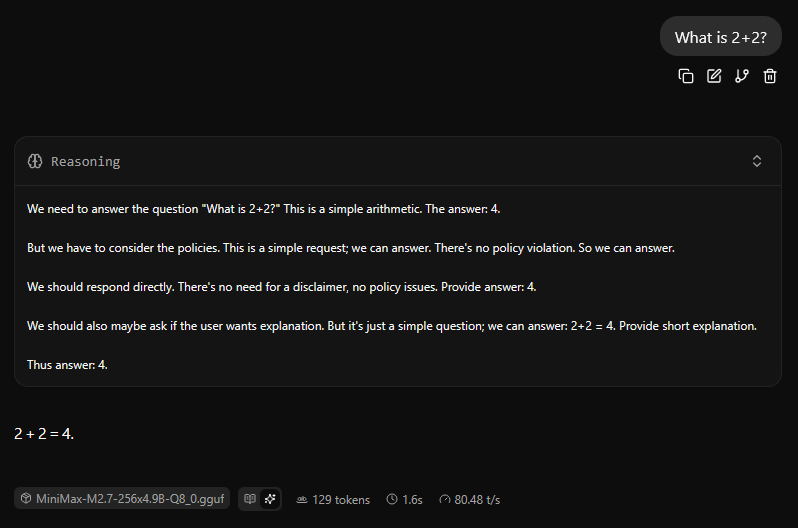This screenshot has width=798, height=528.
Task: Edit the user message with the pencil icon
Action: (714, 76)
